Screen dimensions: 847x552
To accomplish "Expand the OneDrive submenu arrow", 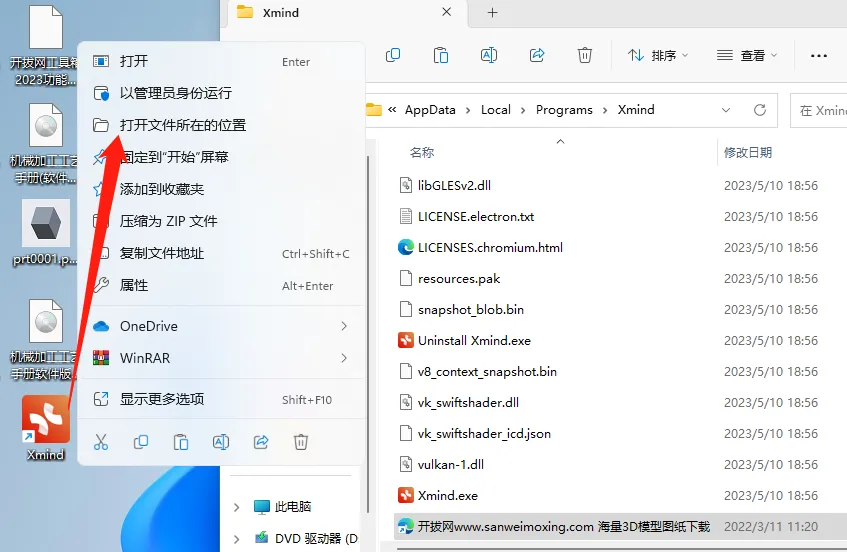I will [344, 326].
